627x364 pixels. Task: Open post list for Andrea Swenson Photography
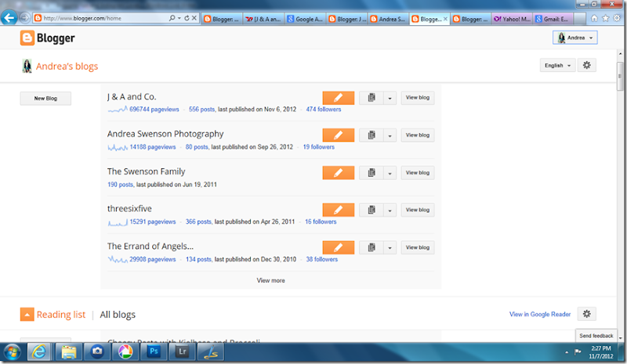tap(371, 135)
